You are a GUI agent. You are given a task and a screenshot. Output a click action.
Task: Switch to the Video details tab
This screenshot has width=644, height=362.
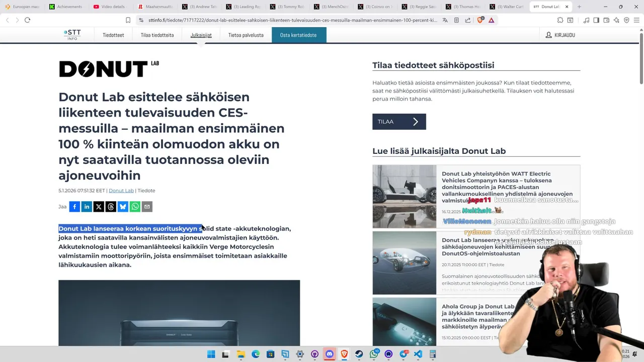click(x=110, y=7)
